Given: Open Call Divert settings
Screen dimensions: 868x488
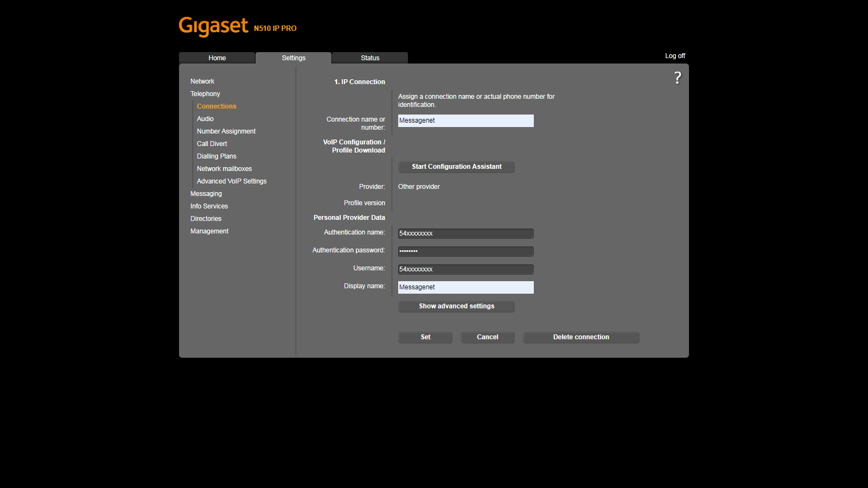Looking at the screenshot, I should coord(212,144).
